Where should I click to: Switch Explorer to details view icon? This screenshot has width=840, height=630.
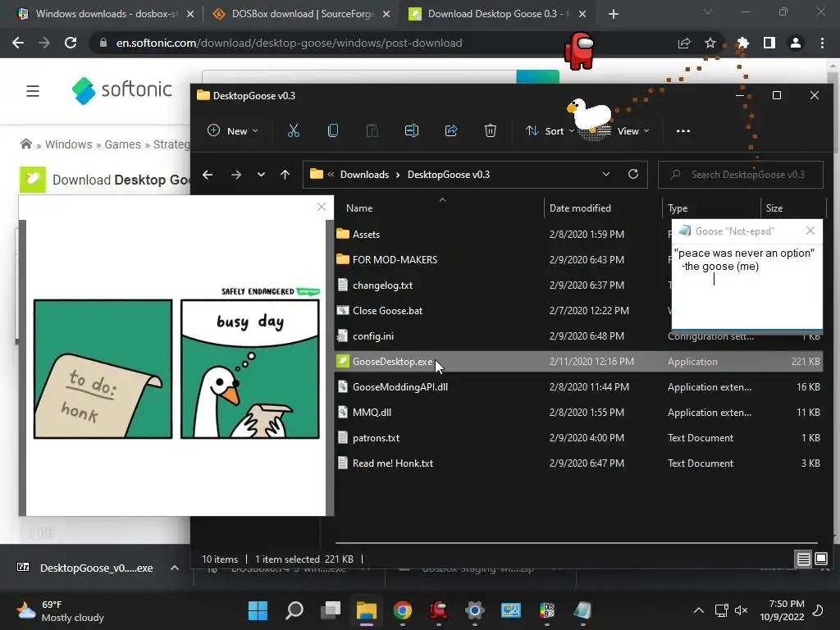[x=804, y=559]
